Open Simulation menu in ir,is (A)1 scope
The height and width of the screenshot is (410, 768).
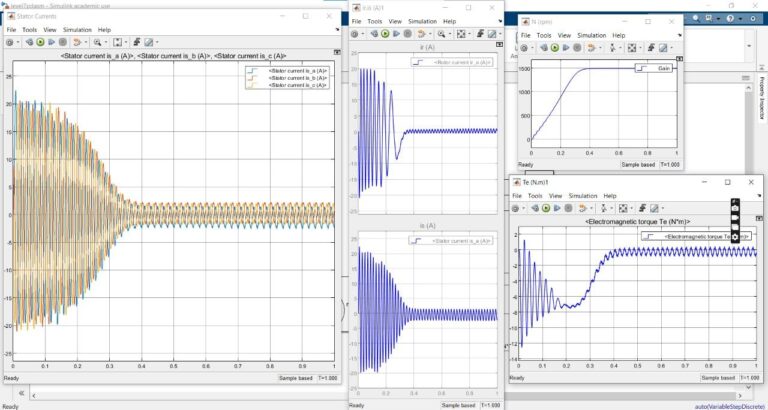pos(422,22)
